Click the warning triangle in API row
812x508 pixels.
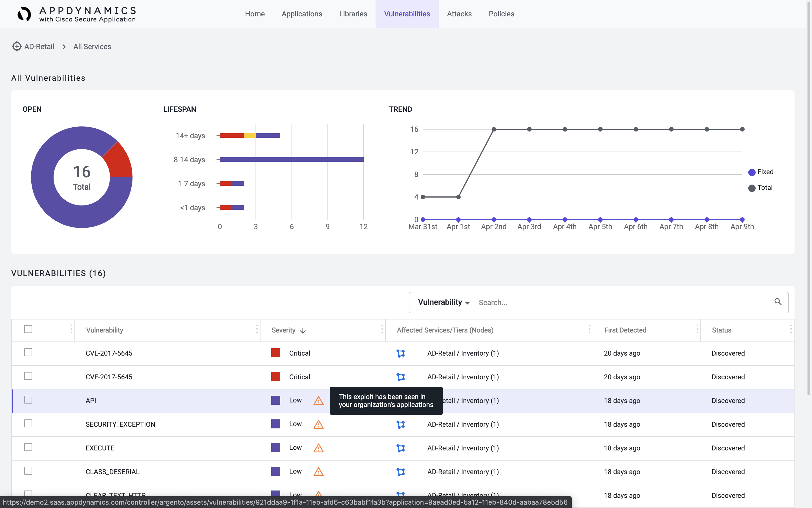click(x=318, y=400)
